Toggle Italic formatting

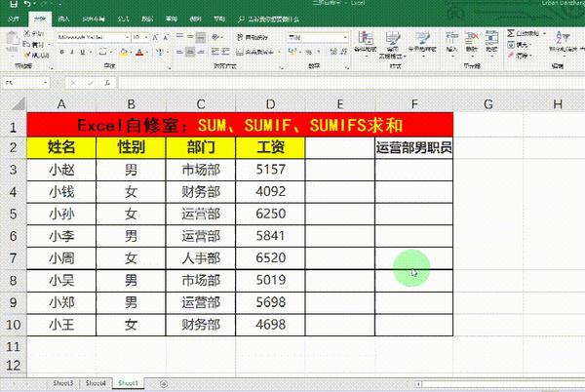(72, 52)
